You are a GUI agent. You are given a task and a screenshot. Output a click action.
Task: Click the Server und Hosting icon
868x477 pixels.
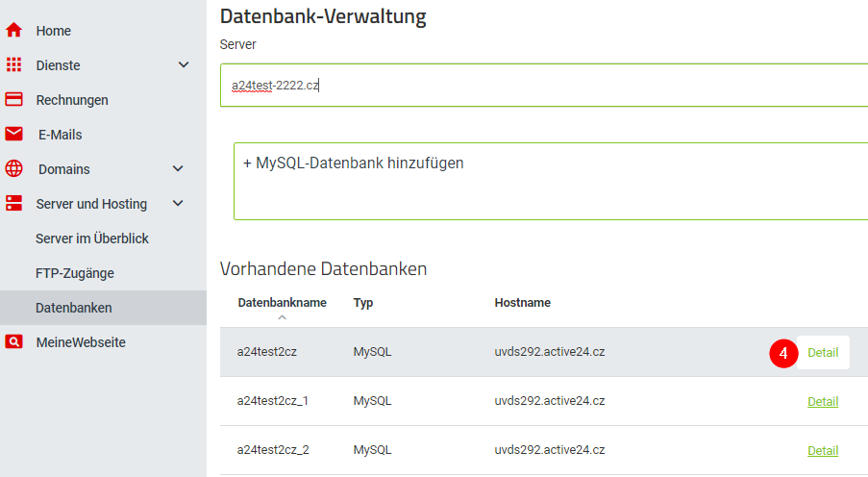pyautogui.click(x=13, y=203)
